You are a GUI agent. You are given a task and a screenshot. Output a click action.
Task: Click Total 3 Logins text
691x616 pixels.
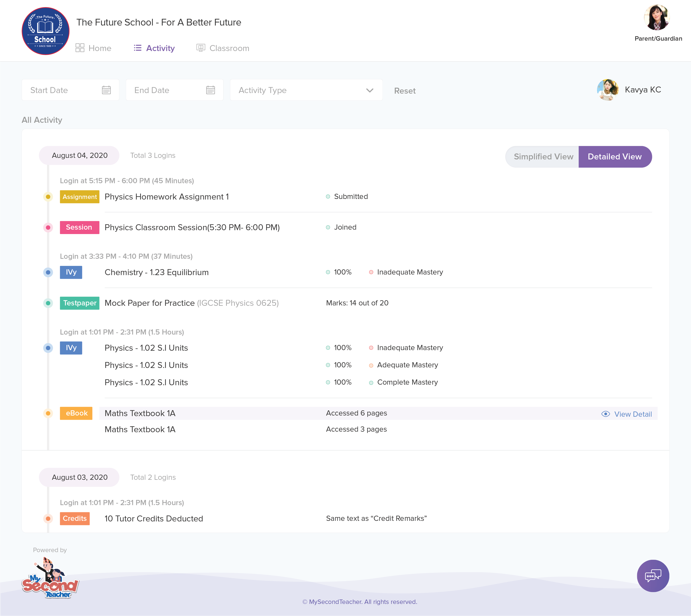click(153, 155)
